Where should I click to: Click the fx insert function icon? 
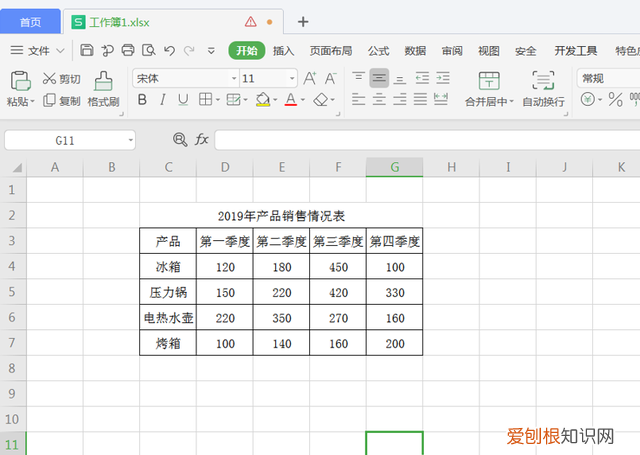click(201, 140)
